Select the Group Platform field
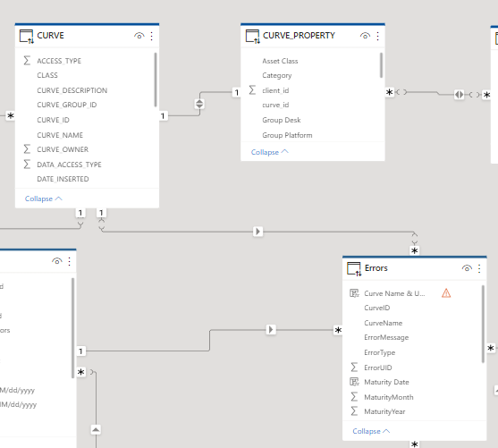The image size is (498, 448). (287, 135)
